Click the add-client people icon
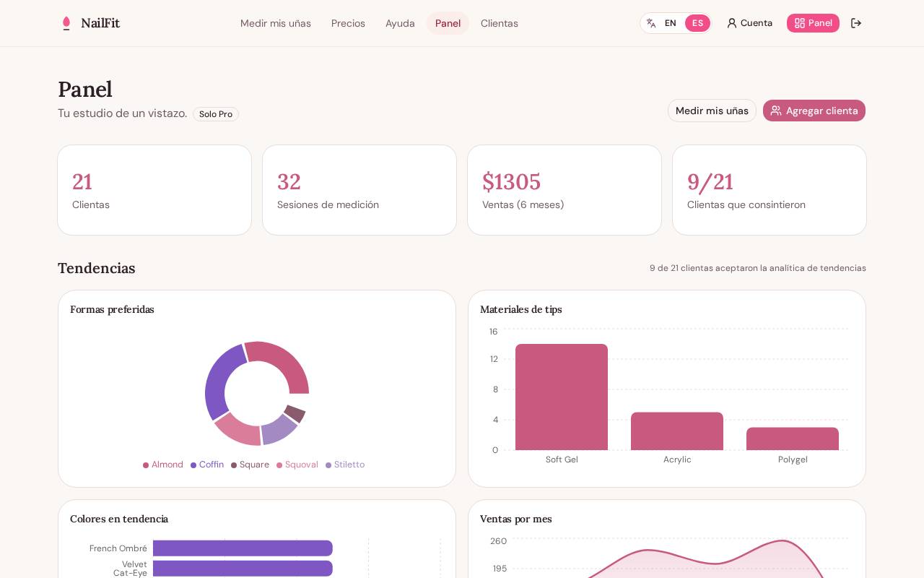924x578 pixels. click(776, 111)
